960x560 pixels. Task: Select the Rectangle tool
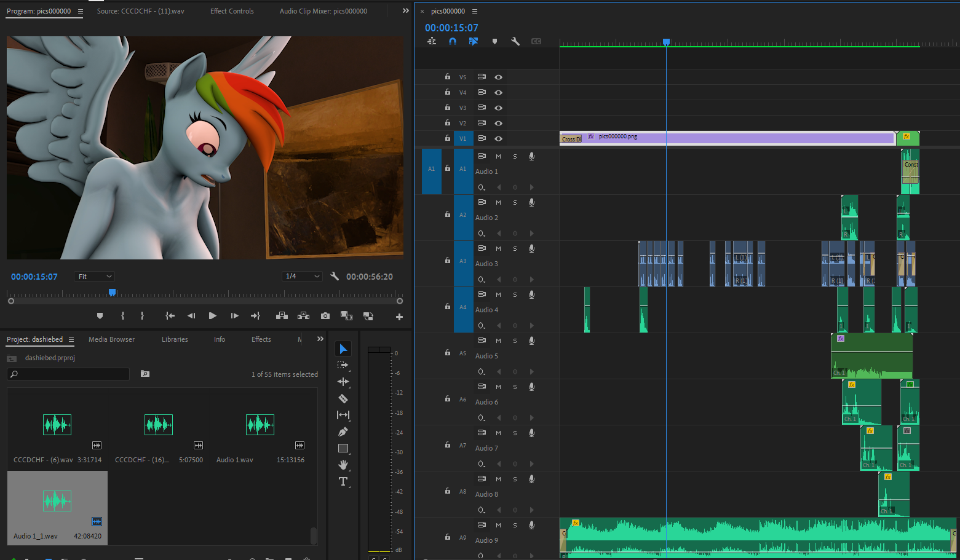click(x=343, y=448)
